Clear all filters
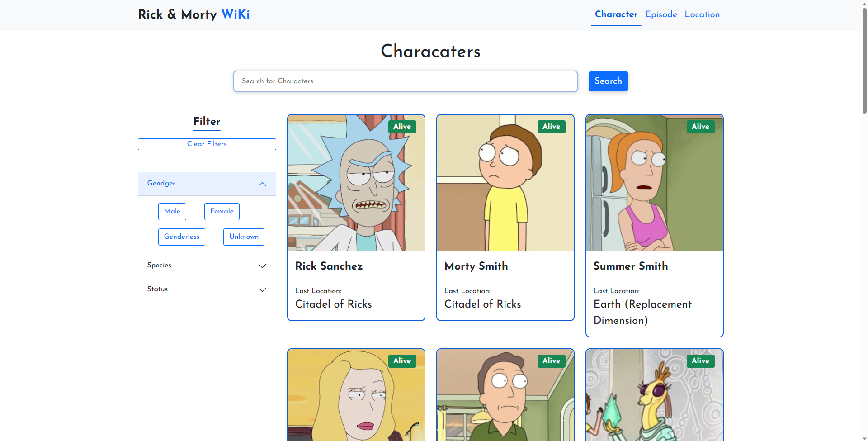This screenshot has height=441, width=868. [207, 144]
